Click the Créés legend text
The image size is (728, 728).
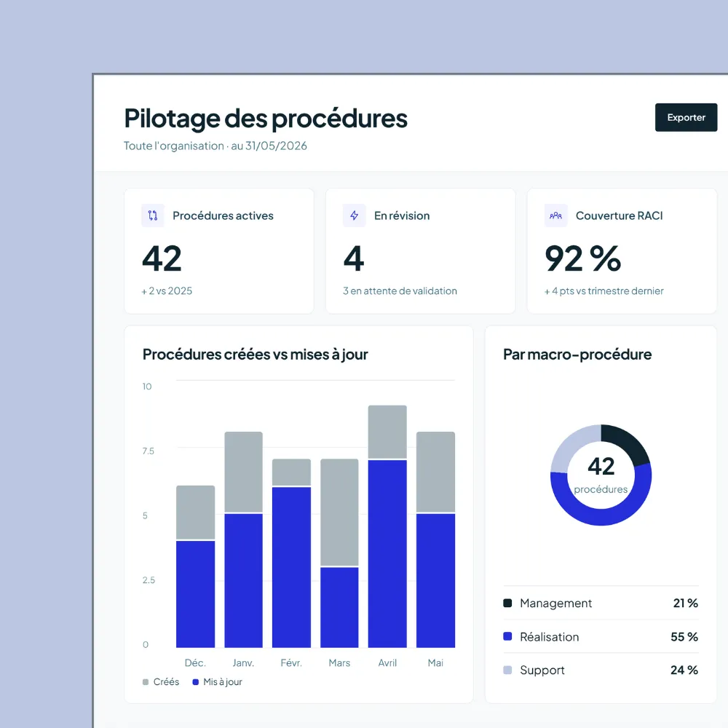(x=166, y=681)
